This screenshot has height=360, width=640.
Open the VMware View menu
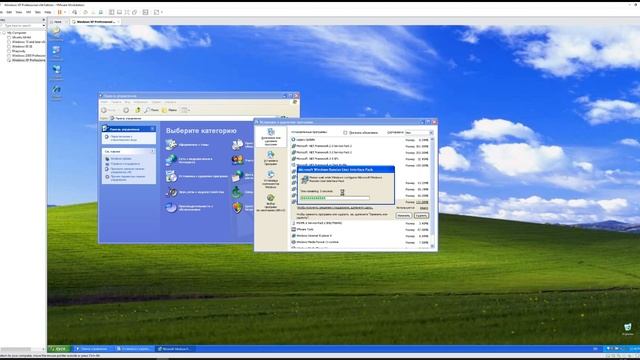19,12
